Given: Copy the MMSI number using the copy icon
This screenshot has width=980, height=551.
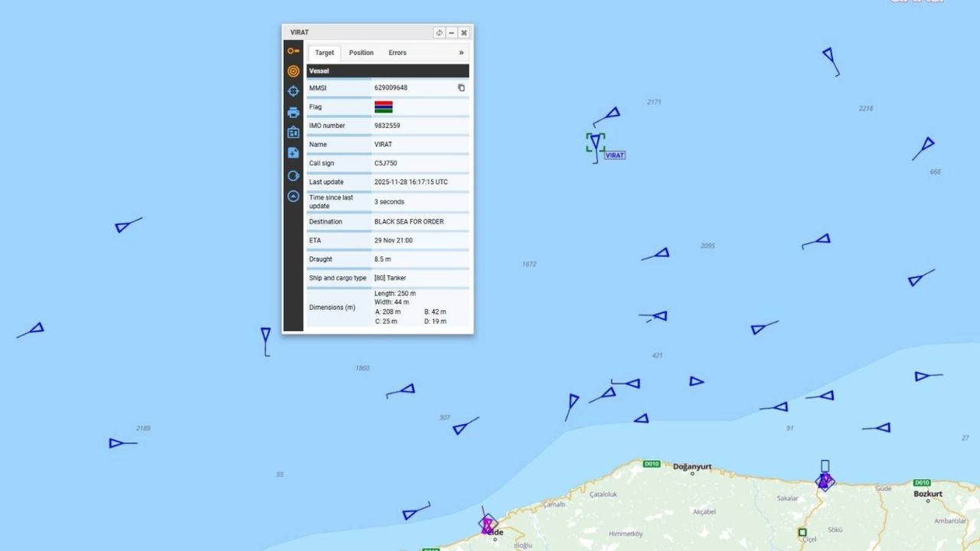Looking at the screenshot, I should 461,88.
